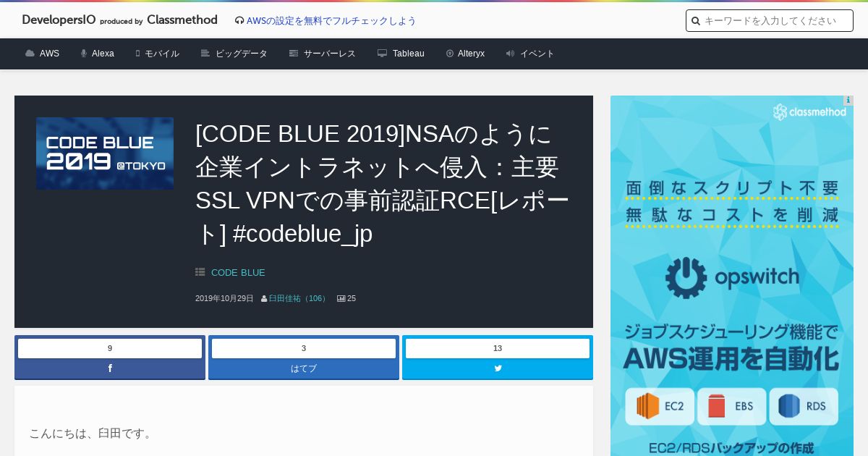Open the モバイル menu item
868x456 pixels.
[x=162, y=54]
